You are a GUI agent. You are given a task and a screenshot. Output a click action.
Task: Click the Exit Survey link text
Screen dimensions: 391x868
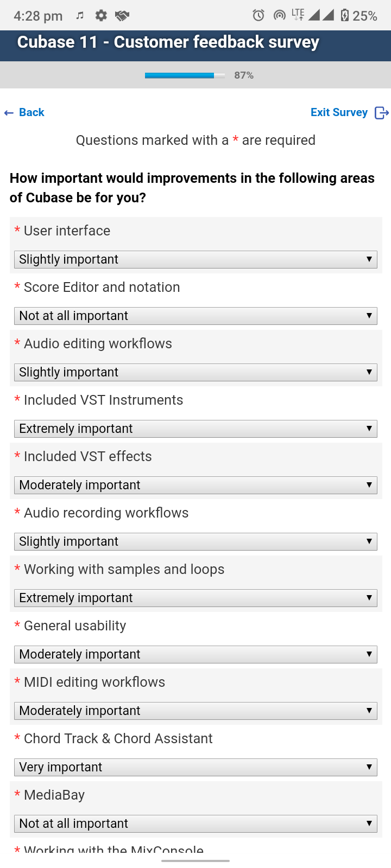click(339, 112)
